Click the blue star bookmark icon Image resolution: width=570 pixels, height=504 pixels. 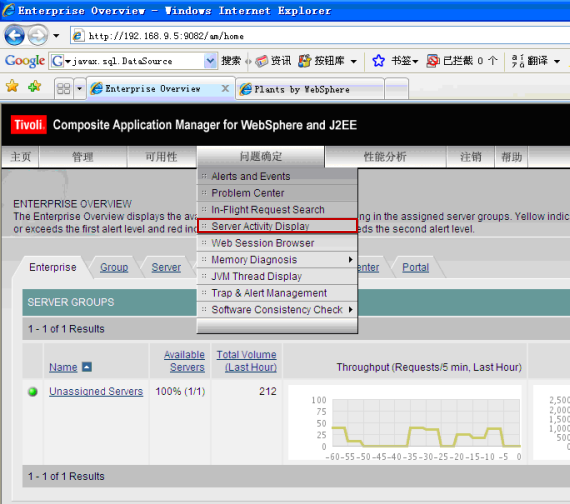(378, 61)
